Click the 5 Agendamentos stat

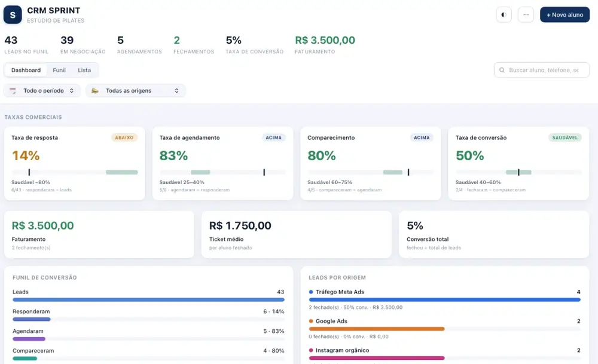pyautogui.click(x=139, y=45)
